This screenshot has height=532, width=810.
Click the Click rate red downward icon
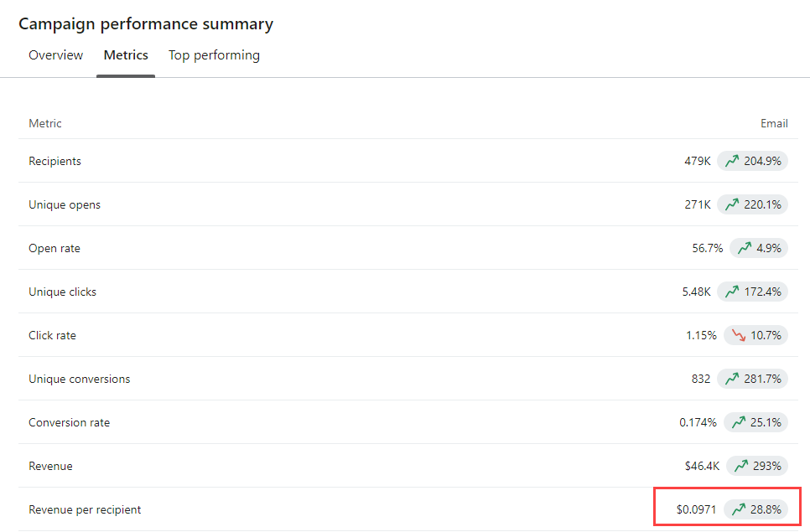pos(739,335)
